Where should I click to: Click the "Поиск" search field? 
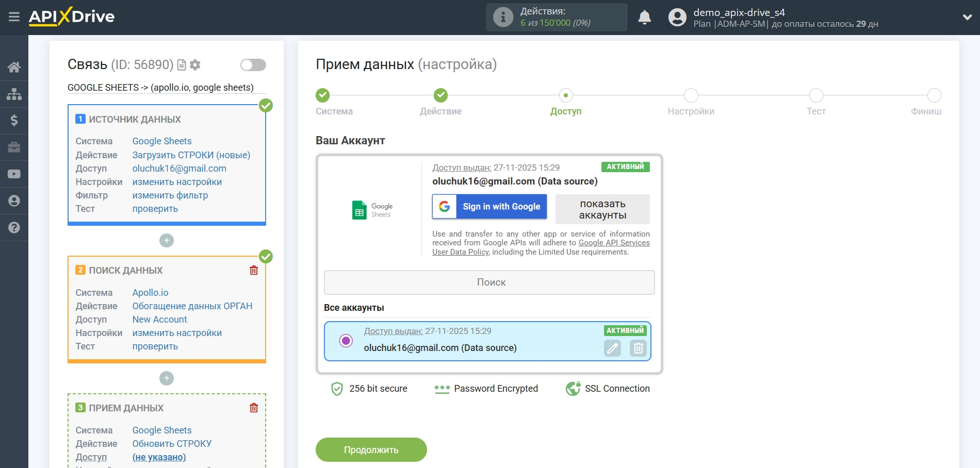coord(489,282)
